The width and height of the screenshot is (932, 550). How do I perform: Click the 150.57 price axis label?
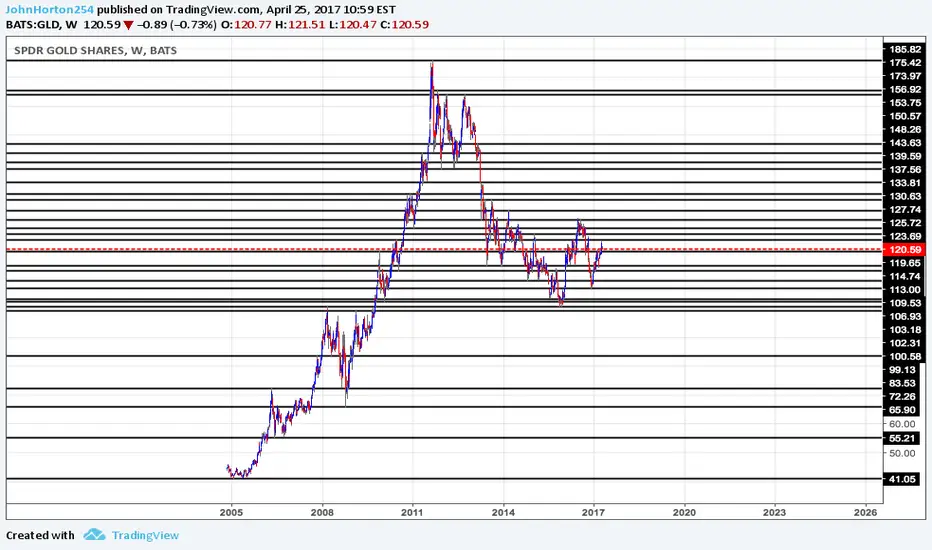(x=905, y=116)
